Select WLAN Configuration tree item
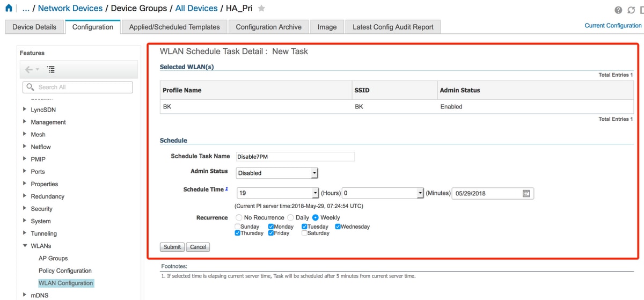 tap(65, 283)
